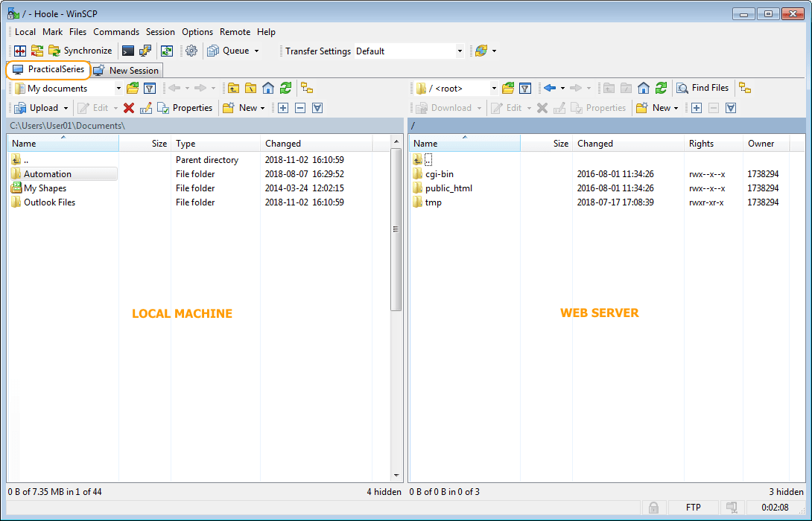Sort remote panel by Rights column
The height and width of the screenshot is (521, 812).
[x=713, y=144]
